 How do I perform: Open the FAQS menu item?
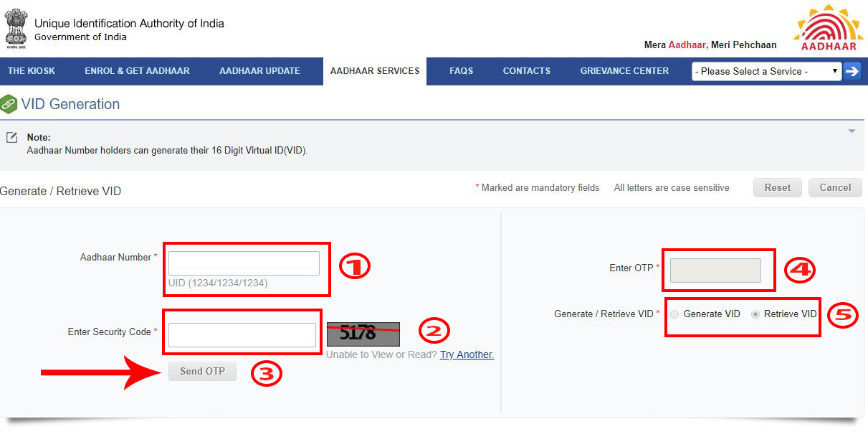[461, 71]
